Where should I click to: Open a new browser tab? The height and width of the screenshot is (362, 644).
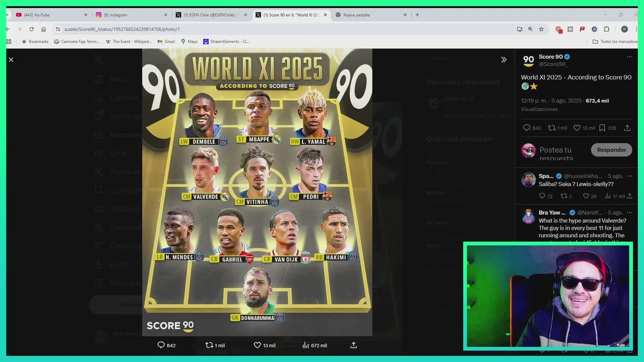pos(417,15)
